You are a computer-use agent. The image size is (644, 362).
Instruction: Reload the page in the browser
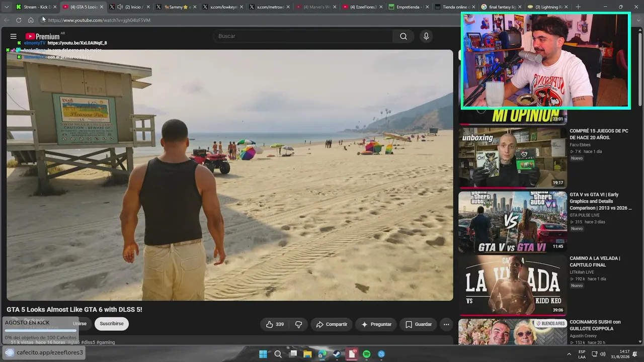(x=19, y=20)
